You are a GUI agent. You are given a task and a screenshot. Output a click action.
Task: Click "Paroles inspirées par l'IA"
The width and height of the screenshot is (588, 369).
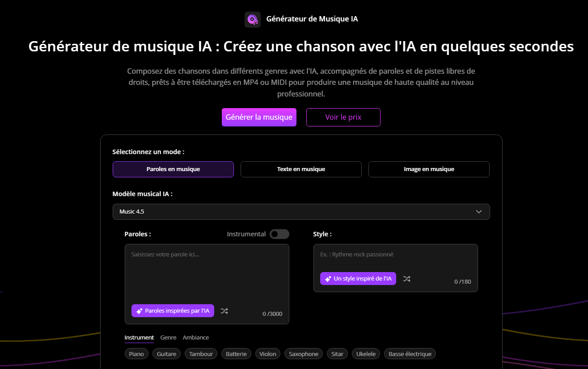pyautogui.click(x=173, y=310)
